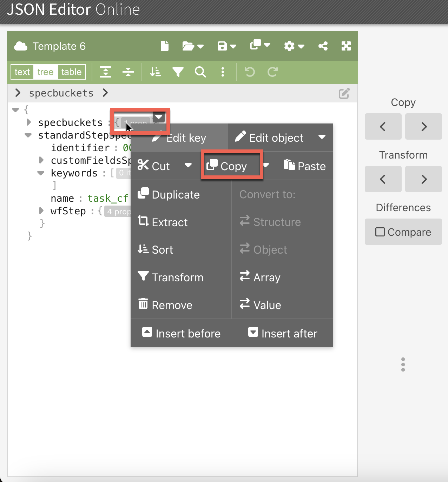448x482 pixels.
Task: Click the collapse all fields icon
Action: tap(128, 72)
